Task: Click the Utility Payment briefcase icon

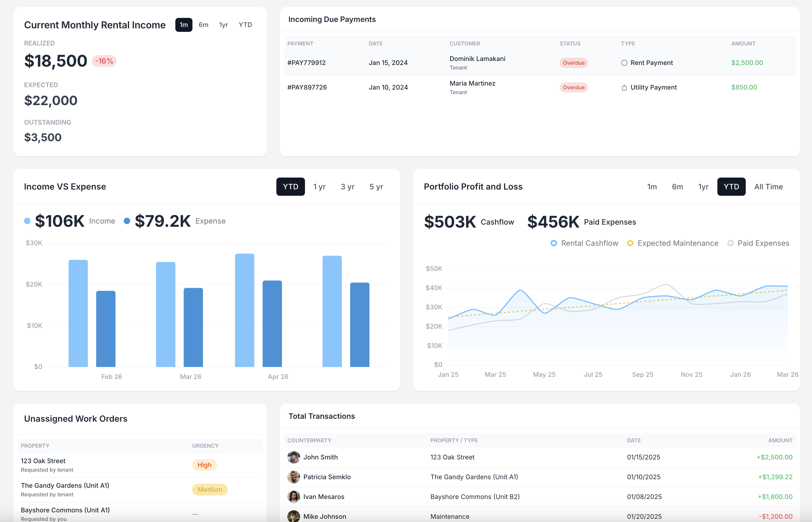Action: [624, 87]
